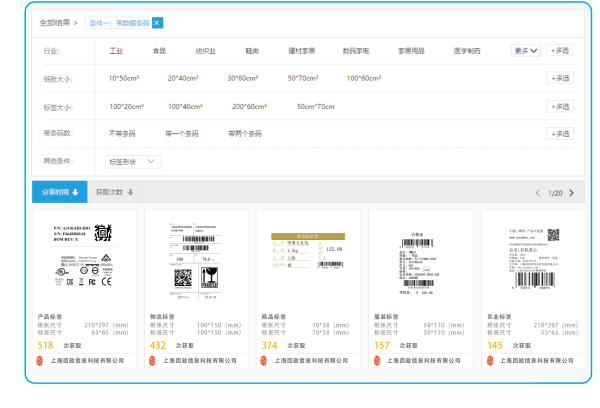Go to the previous results page
This screenshot has width=600, height=408.
538,192
